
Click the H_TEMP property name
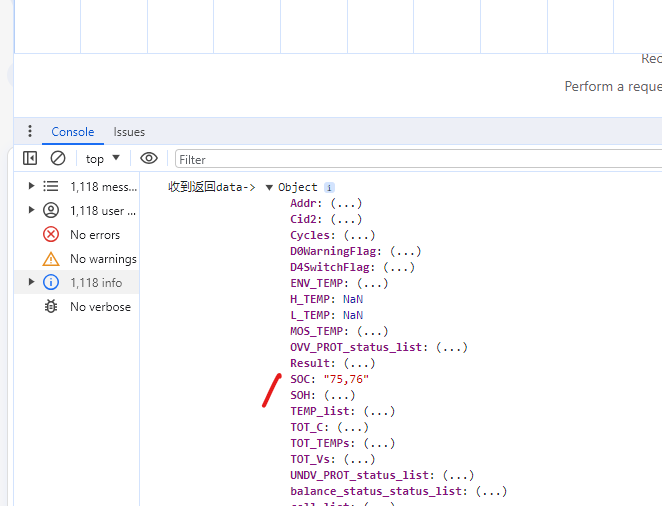point(310,299)
